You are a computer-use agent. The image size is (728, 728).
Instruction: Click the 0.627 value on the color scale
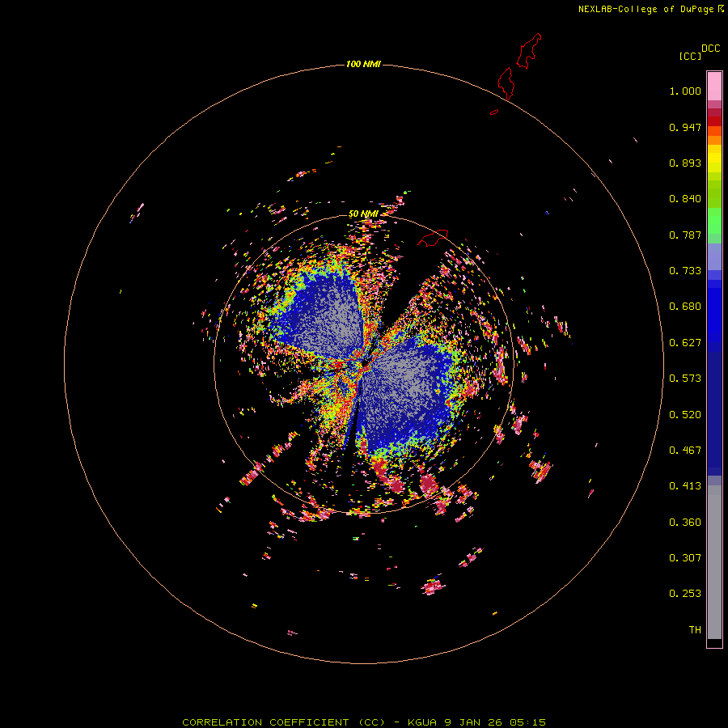[685, 343]
